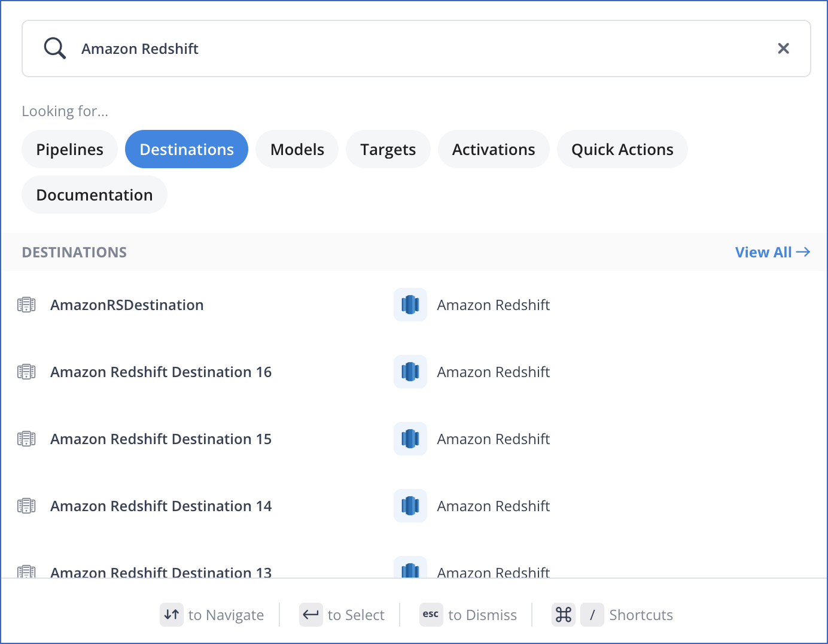Select the Documentation filter chip

point(95,195)
